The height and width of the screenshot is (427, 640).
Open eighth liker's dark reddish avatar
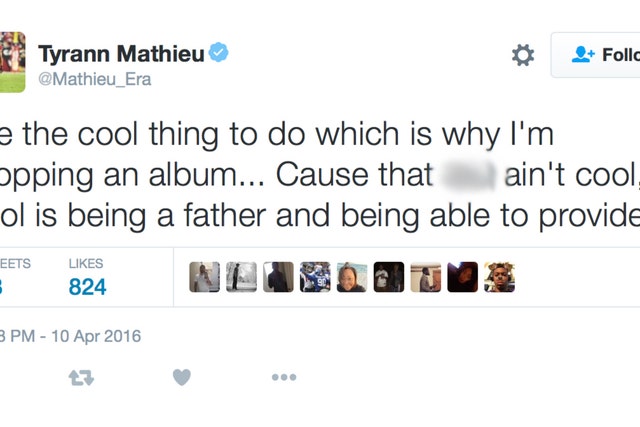tap(462, 277)
